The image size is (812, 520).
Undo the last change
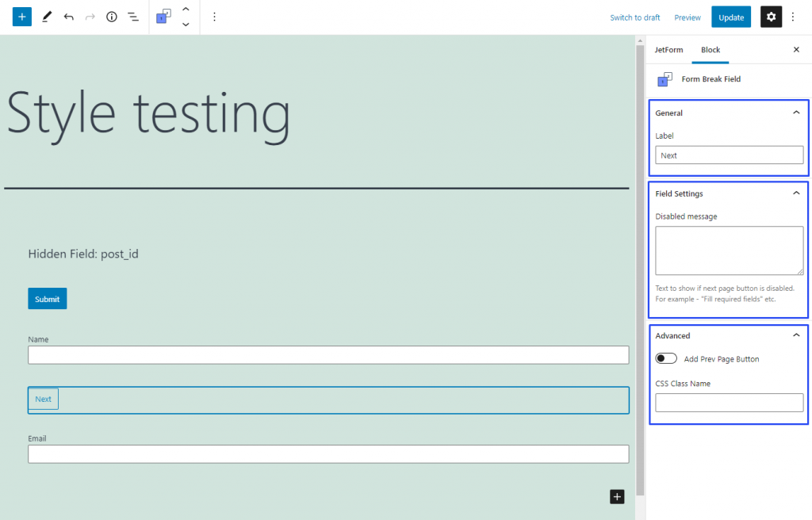point(68,17)
